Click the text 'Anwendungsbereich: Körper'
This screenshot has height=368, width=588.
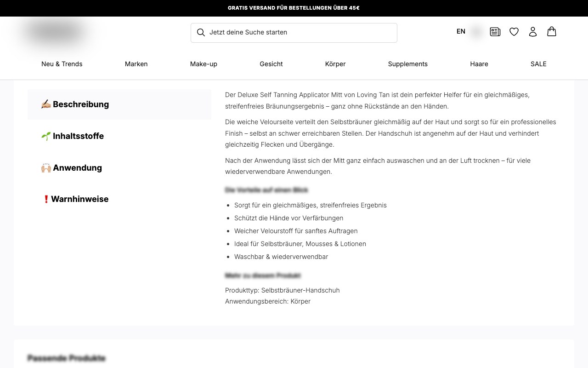click(x=268, y=301)
